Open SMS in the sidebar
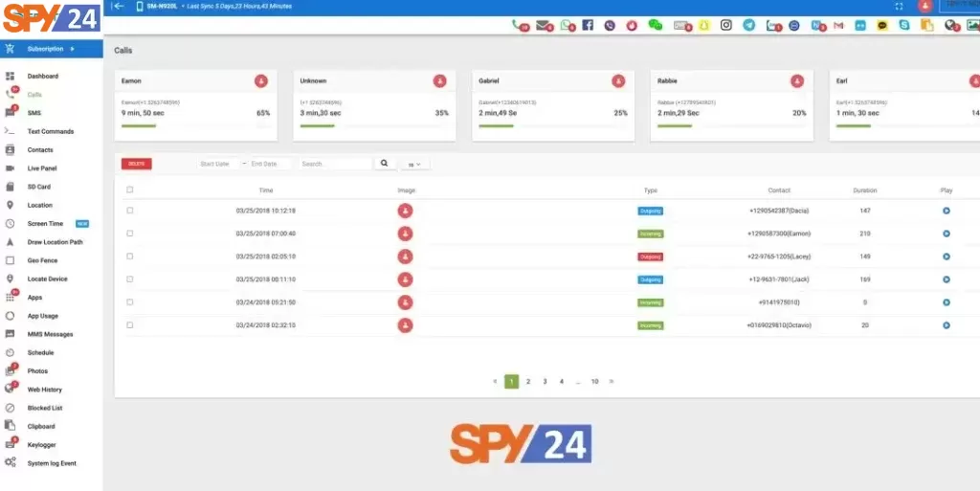The width and height of the screenshot is (980, 491). pyautogui.click(x=33, y=113)
